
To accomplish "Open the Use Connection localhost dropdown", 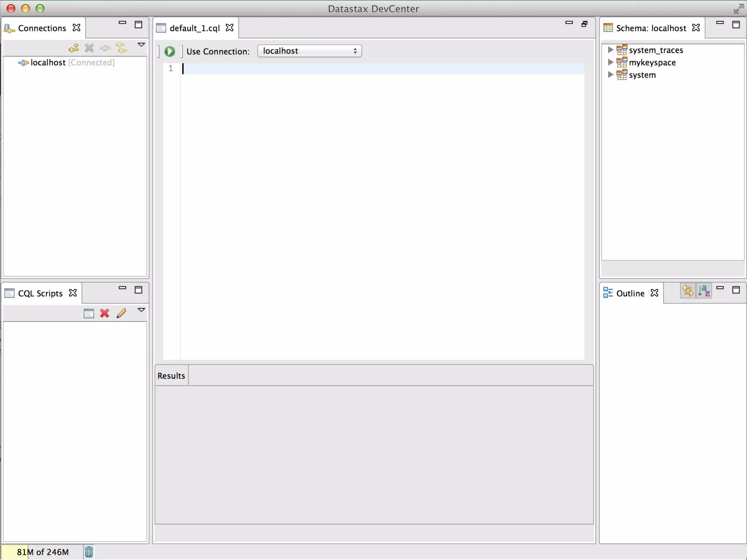I will [x=309, y=51].
